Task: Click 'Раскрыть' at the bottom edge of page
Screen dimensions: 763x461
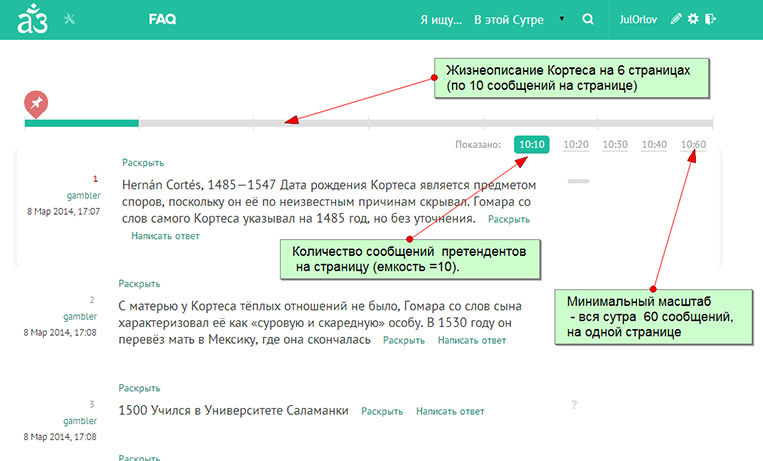Action: (139, 458)
